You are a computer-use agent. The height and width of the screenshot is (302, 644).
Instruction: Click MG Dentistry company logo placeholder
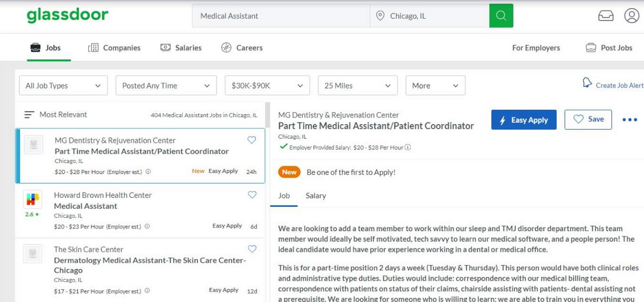34,144
